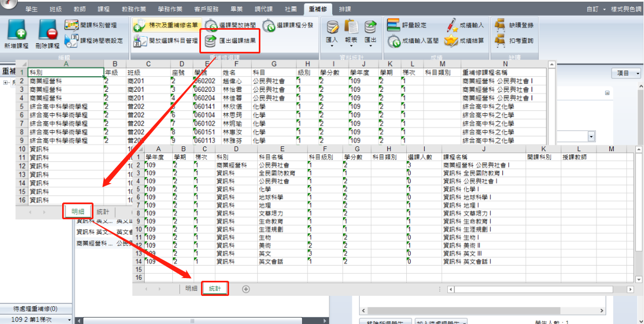The image size is (644, 324).
Task: Switch to the 教務作業 ribbon tab
Action: (134, 9)
